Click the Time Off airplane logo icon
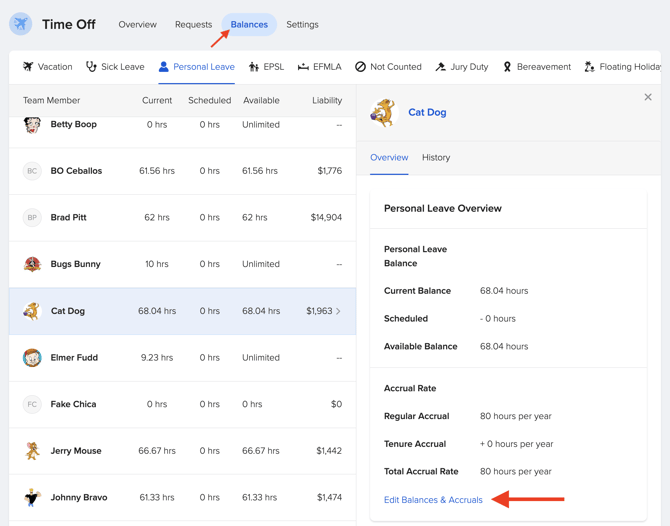 21,24
